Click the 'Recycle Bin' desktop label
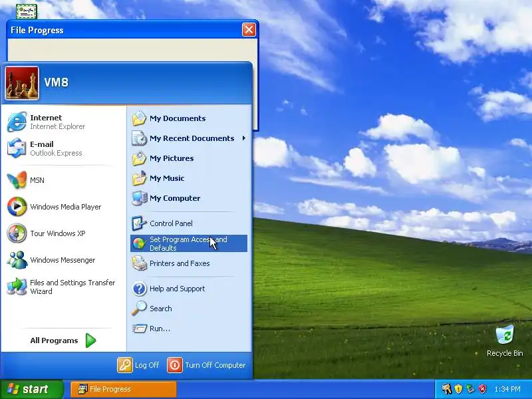Image resolution: width=532 pixels, height=399 pixels. tap(505, 353)
